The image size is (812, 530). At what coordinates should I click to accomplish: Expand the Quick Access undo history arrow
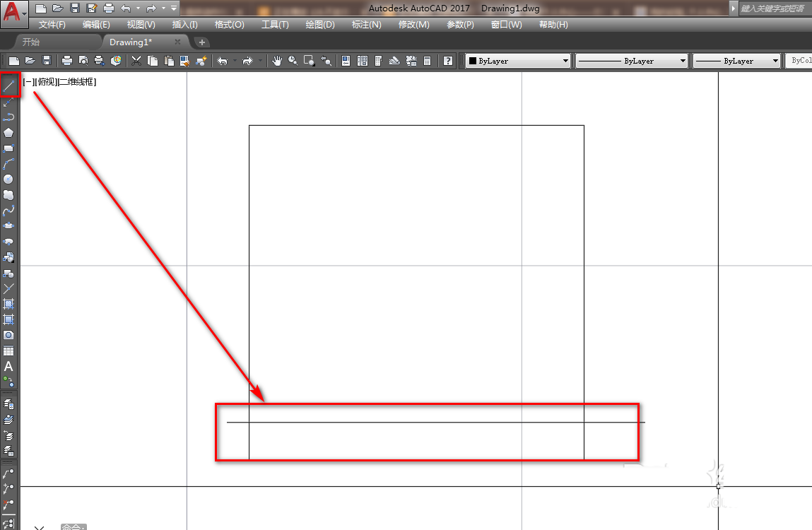[139, 8]
